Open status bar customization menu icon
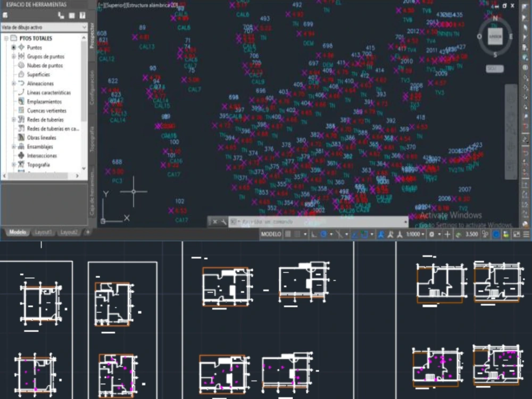 526,234
